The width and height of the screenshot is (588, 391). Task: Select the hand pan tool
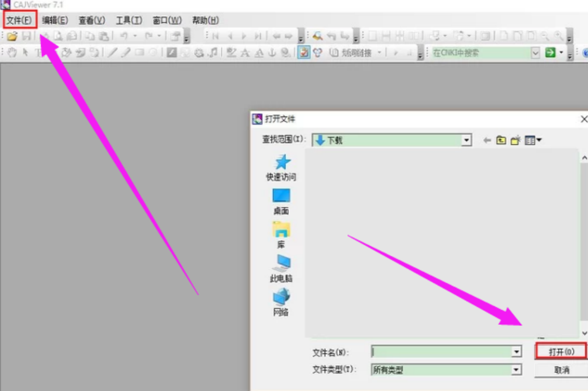[12, 53]
